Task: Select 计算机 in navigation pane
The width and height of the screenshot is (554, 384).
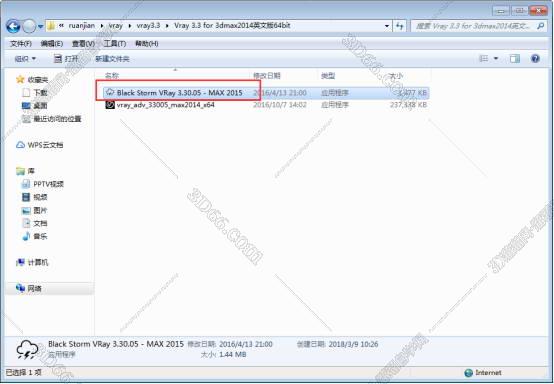Action: pyautogui.click(x=37, y=262)
